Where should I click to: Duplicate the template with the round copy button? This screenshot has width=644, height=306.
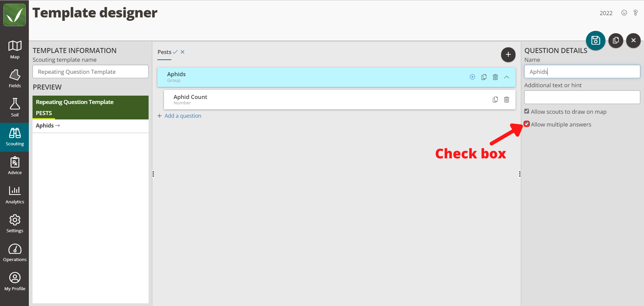coord(615,41)
